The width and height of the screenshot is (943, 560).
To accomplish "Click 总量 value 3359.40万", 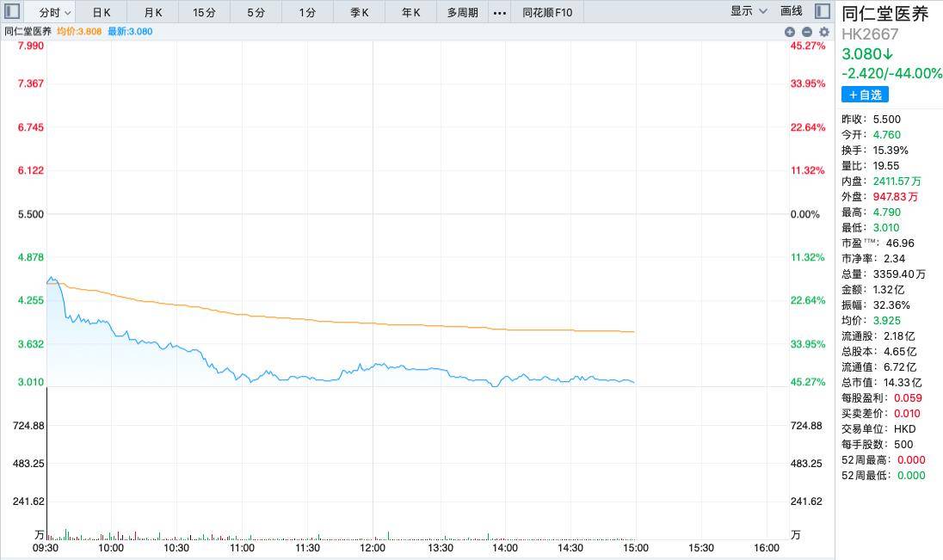I will 899,274.
